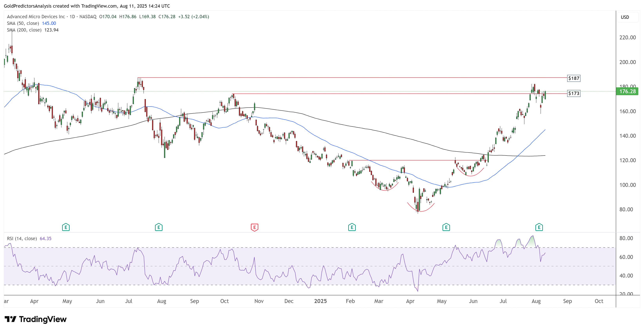
Task: Click the 160.00 price axis label
Action: point(628,111)
